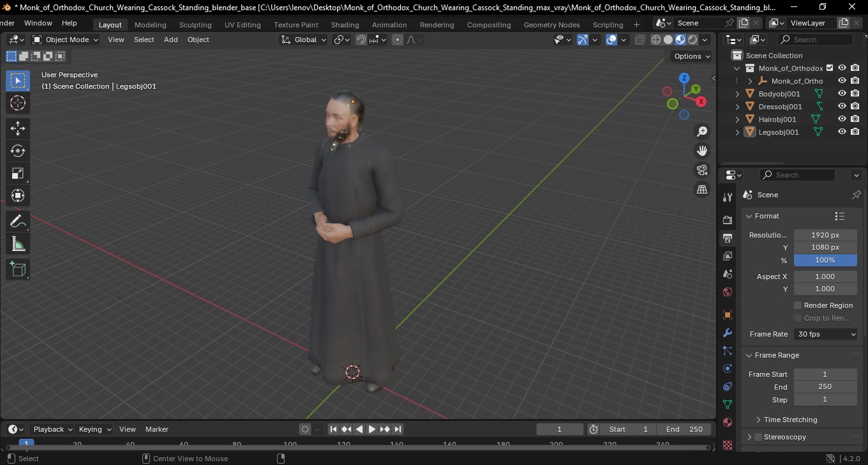The width and height of the screenshot is (868, 465).
Task: Hide Hairobj001 in viewport
Action: point(842,119)
